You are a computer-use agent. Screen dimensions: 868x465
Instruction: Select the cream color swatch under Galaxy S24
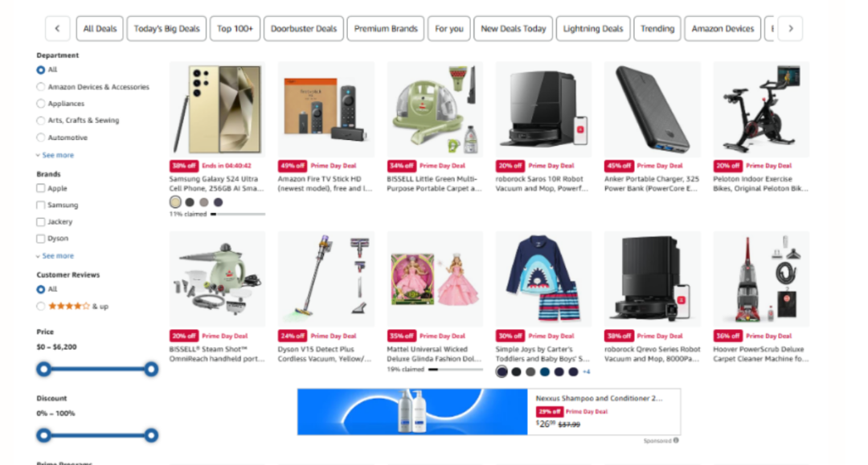[x=175, y=202]
